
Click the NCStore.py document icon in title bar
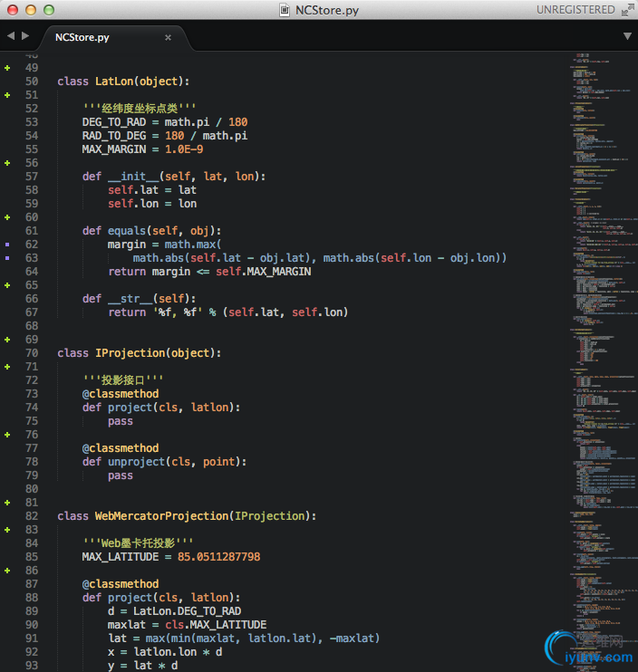click(x=285, y=10)
